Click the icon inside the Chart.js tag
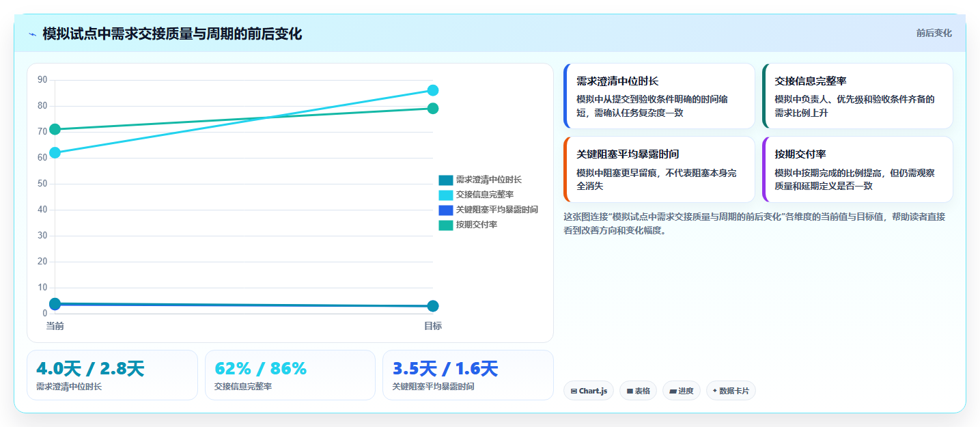This screenshot has height=427, width=980. click(574, 391)
